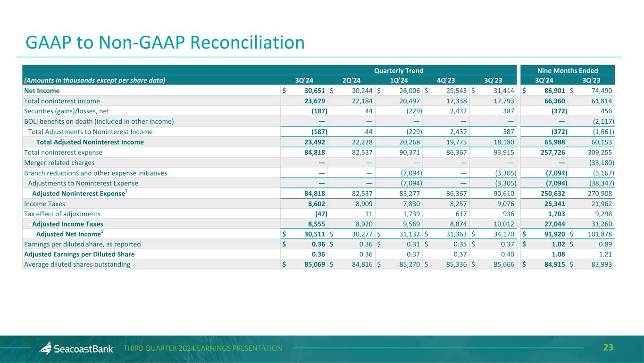Screen dimensions: 644x363
Task: Click the Total Adjusted Noninterest Income label
Action: [x=90, y=142]
